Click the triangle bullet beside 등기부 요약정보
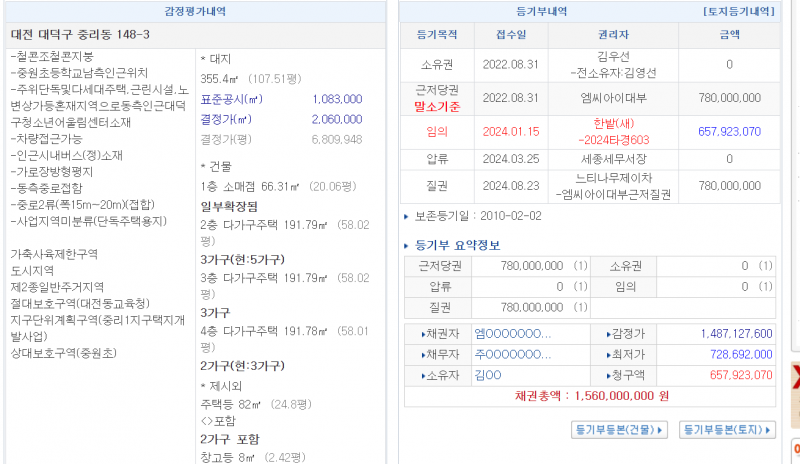This screenshot has width=800, height=464. pyautogui.click(x=405, y=245)
